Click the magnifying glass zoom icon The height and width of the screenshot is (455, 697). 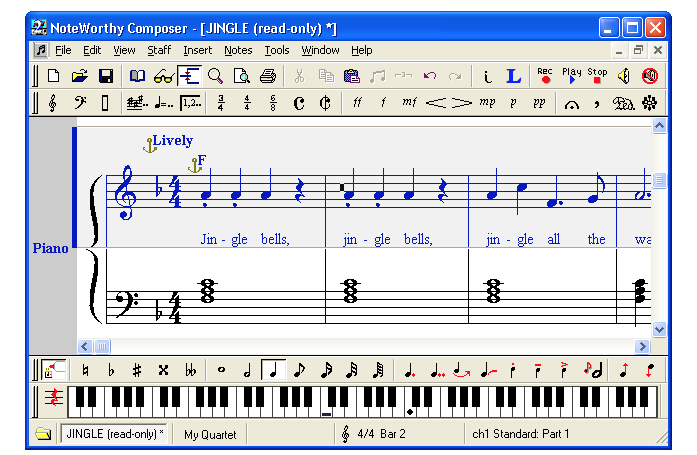coord(215,76)
